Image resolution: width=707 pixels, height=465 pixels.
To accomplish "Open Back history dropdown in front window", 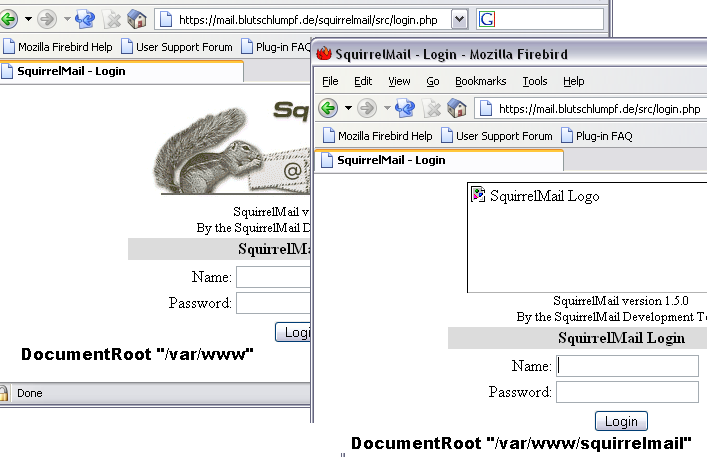I will (348, 108).
